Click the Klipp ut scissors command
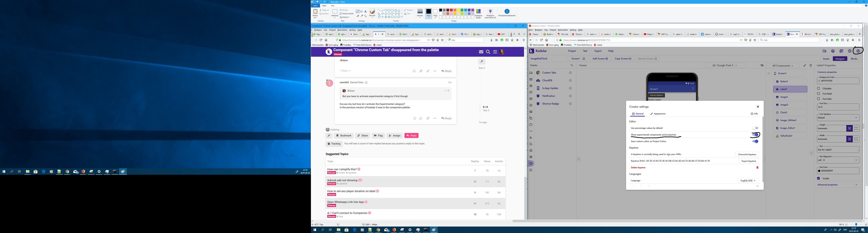Viewport: 868px width, 233px height. click(x=324, y=10)
